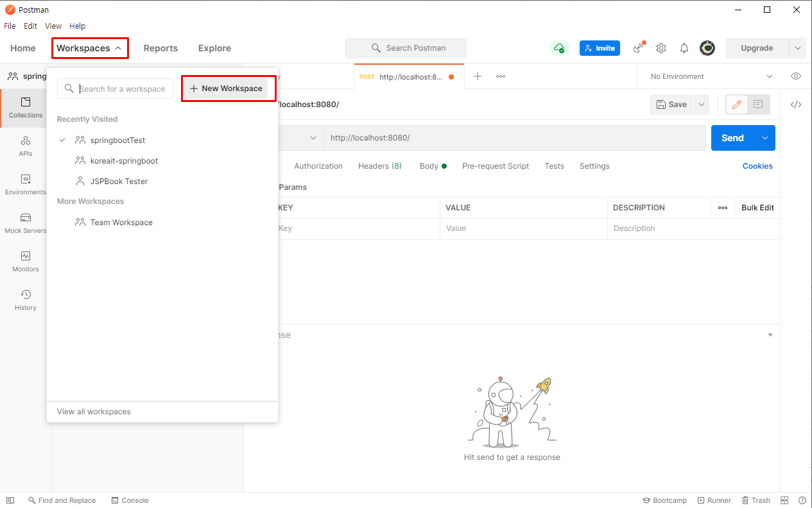
Task: Click the Send button
Action: click(732, 138)
